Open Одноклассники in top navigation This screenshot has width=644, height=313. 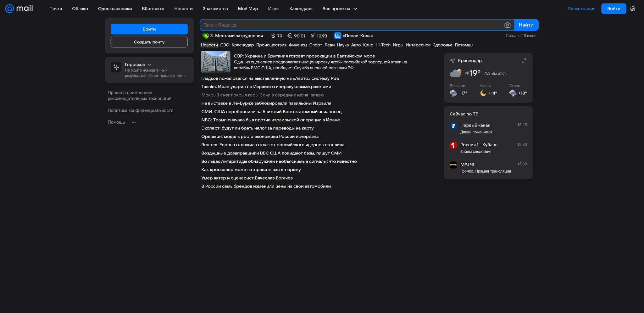(x=115, y=9)
